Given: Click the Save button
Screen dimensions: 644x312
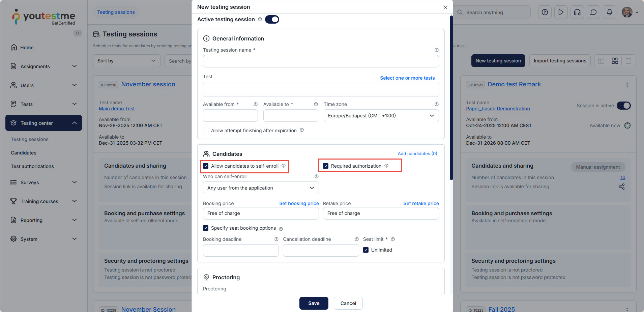Looking at the screenshot, I should coord(314,303).
